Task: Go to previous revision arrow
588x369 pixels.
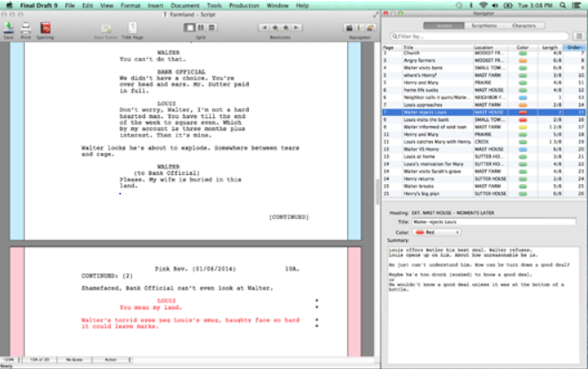Action: click(264, 28)
